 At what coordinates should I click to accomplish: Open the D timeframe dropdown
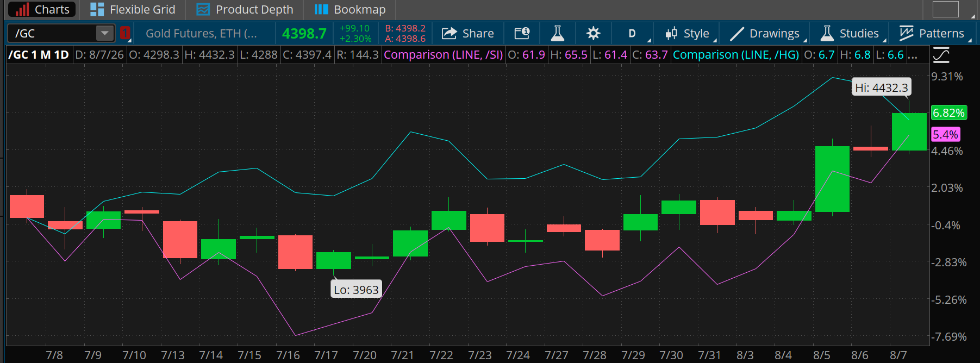click(633, 33)
